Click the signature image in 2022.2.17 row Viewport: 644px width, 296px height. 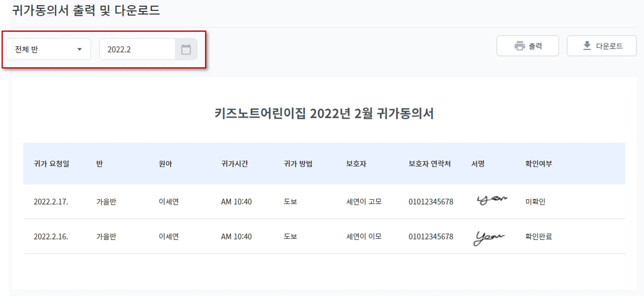492,200
